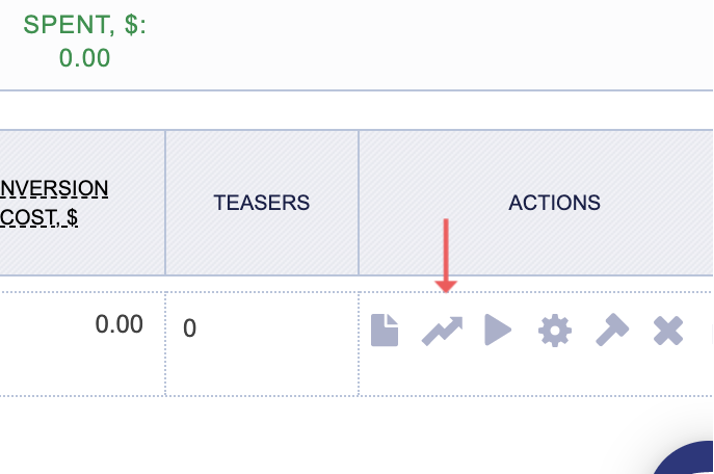Delete the campaign with the X icon
Image resolution: width=714 pixels, height=474 pixels.
click(x=668, y=330)
